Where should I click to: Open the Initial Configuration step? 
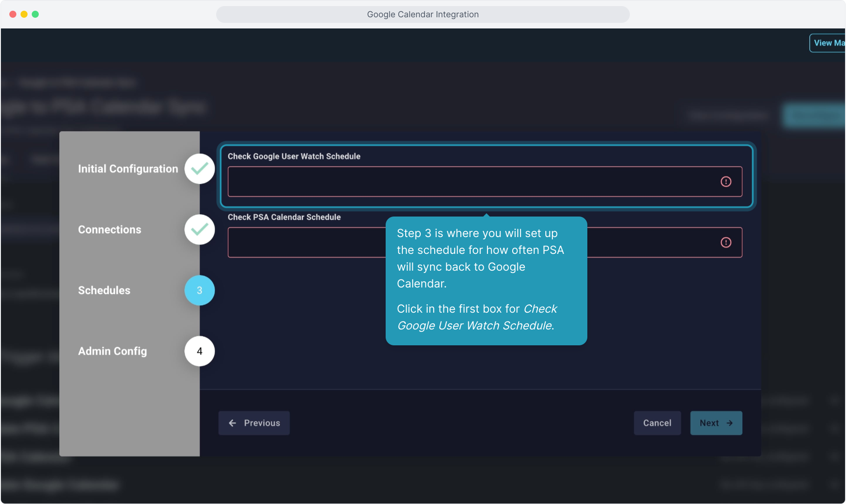128,168
